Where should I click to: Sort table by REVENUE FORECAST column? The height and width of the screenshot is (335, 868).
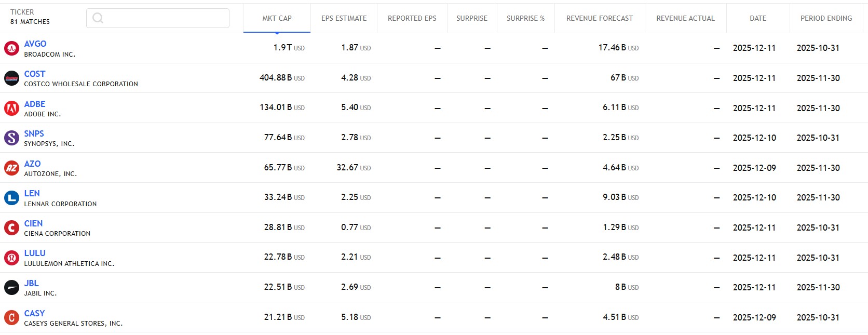click(599, 18)
